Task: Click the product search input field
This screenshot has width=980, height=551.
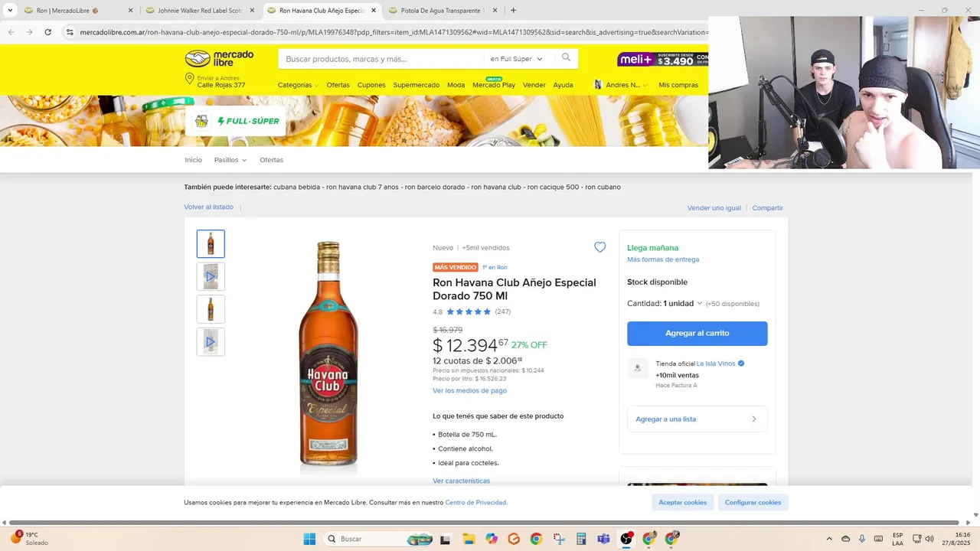Action: [383, 59]
